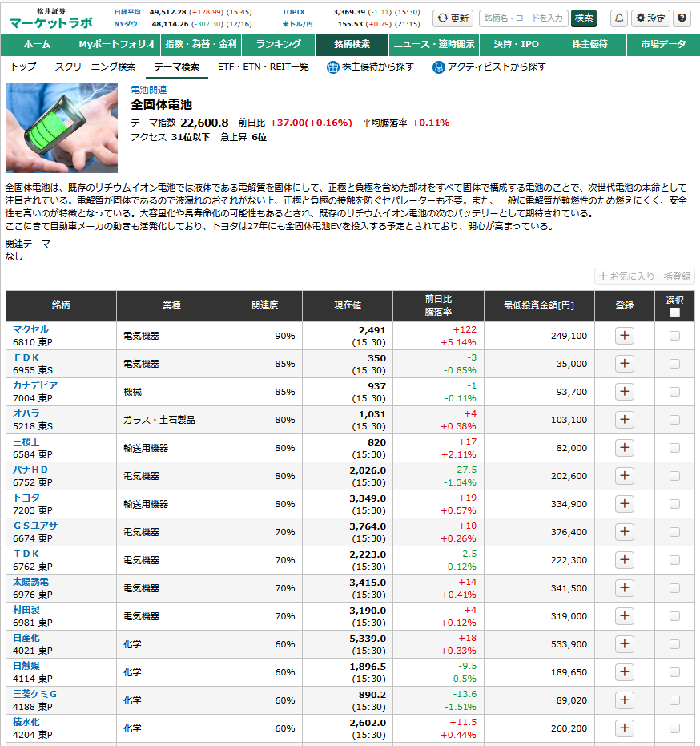Open the カナデビア stock link
Viewport: 700px width, 746px height.
[x=35, y=385]
